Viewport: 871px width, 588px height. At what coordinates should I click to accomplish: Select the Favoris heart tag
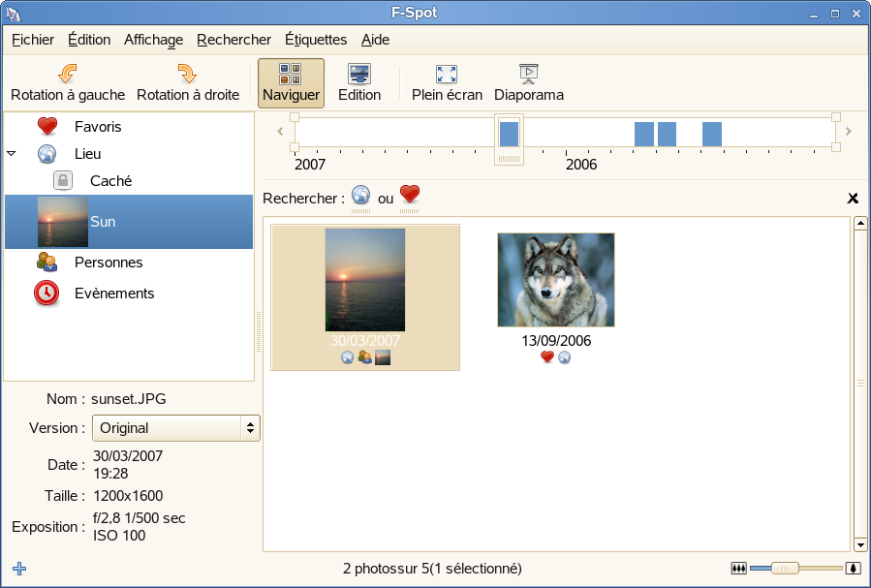coord(47,126)
